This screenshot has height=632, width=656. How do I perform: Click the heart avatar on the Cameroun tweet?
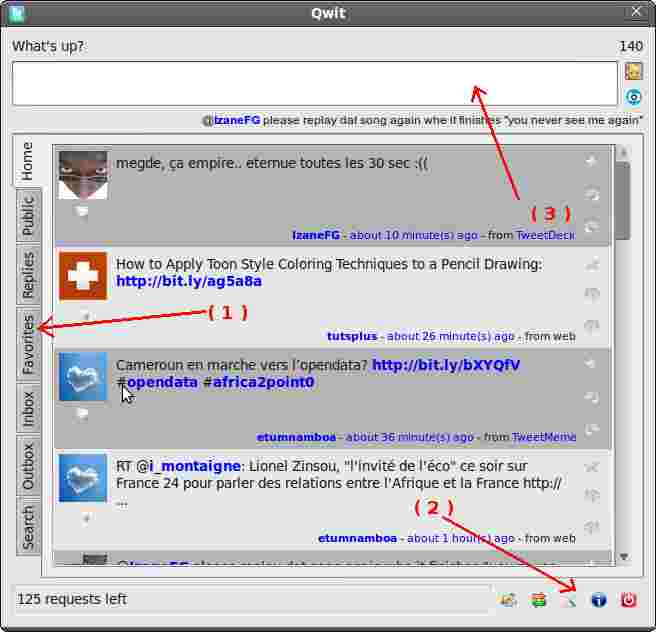83,377
